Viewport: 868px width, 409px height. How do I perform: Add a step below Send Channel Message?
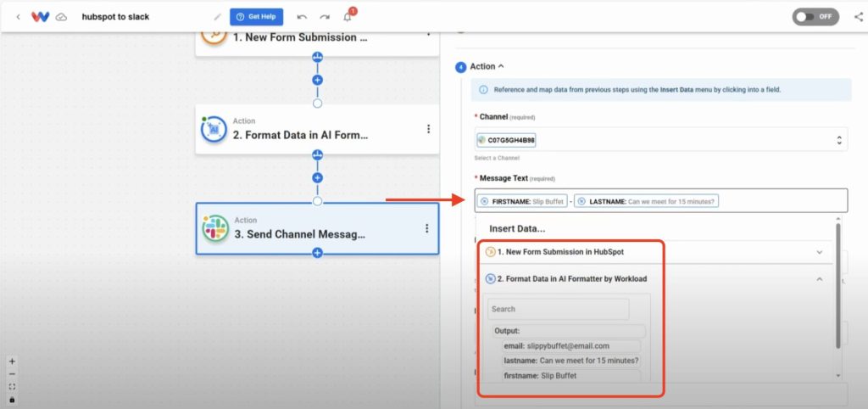(x=317, y=253)
